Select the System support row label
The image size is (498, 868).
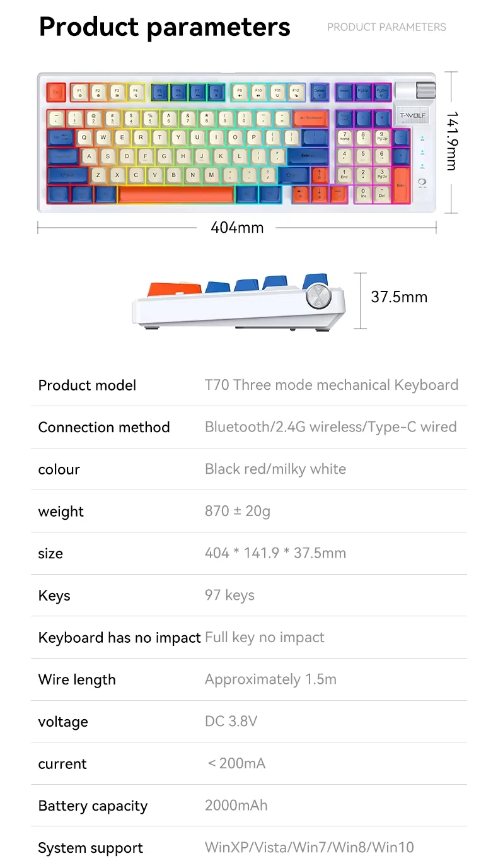tap(90, 848)
